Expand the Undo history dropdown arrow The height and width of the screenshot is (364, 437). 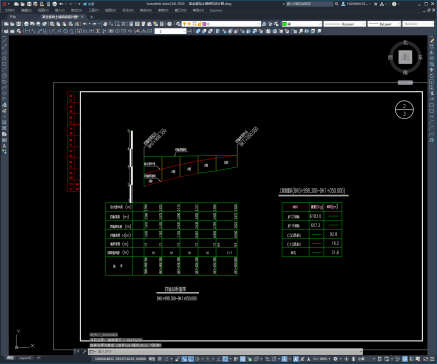tap(89, 24)
